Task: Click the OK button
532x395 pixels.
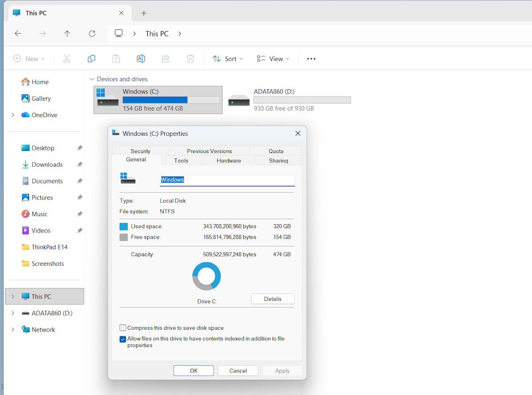Action: click(194, 371)
